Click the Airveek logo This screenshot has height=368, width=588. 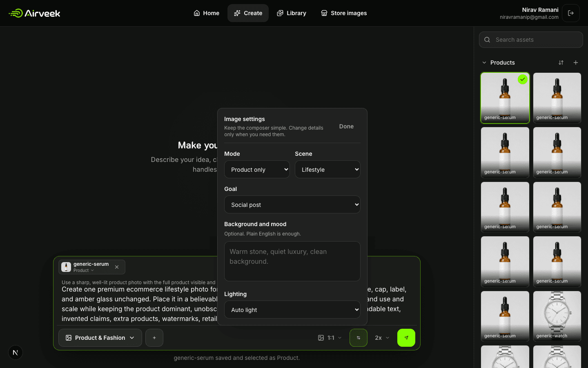pos(34,13)
